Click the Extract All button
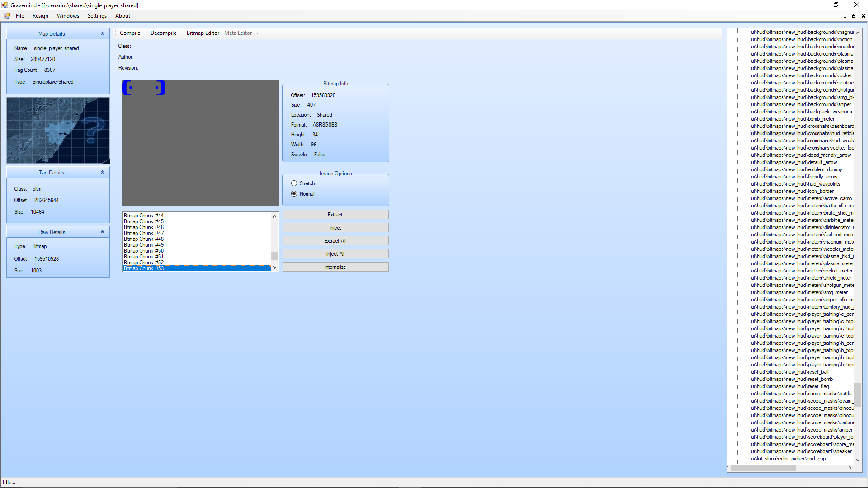This screenshot has height=488, width=868. tap(335, 241)
